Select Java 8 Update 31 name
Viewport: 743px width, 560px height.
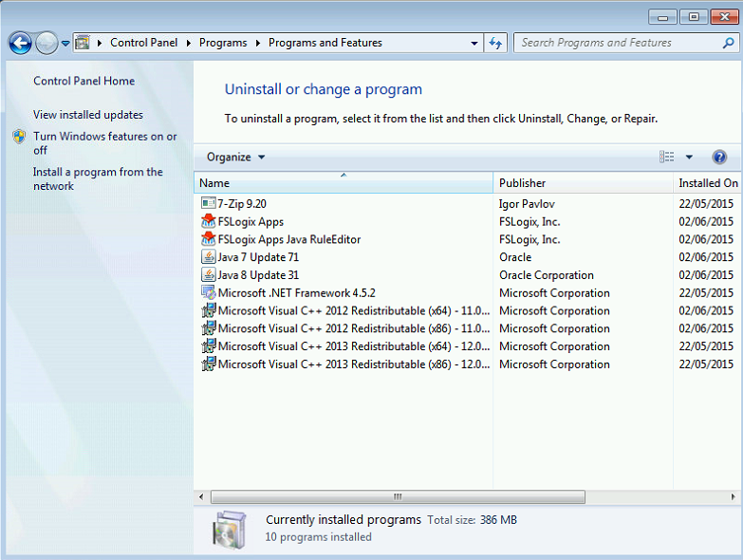258,275
